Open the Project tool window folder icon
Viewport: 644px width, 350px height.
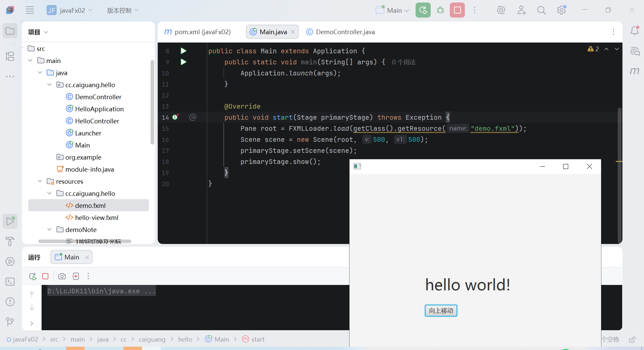(10, 31)
